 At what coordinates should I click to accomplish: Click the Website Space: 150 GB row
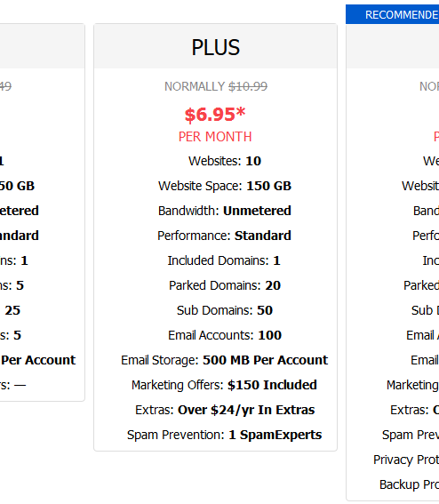click(225, 186)
